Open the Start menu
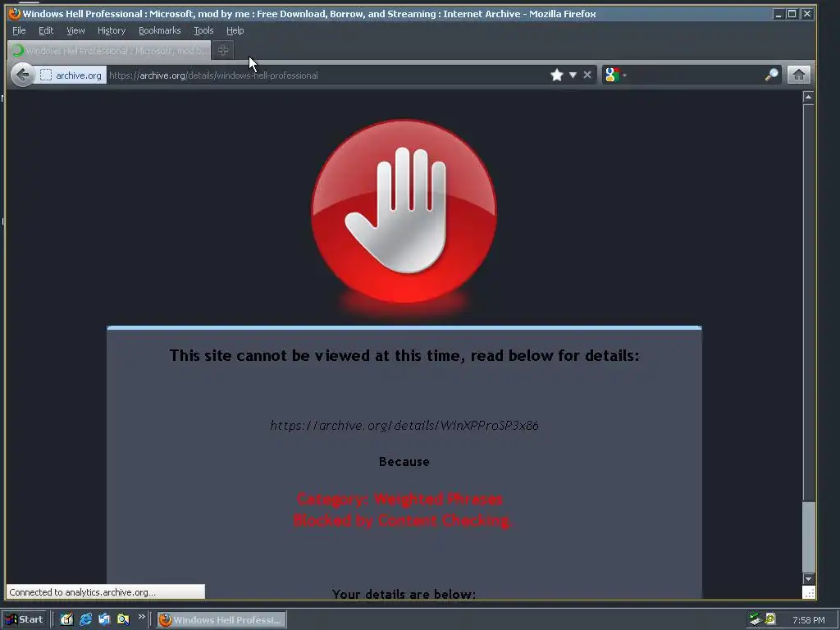 (24, 620)
